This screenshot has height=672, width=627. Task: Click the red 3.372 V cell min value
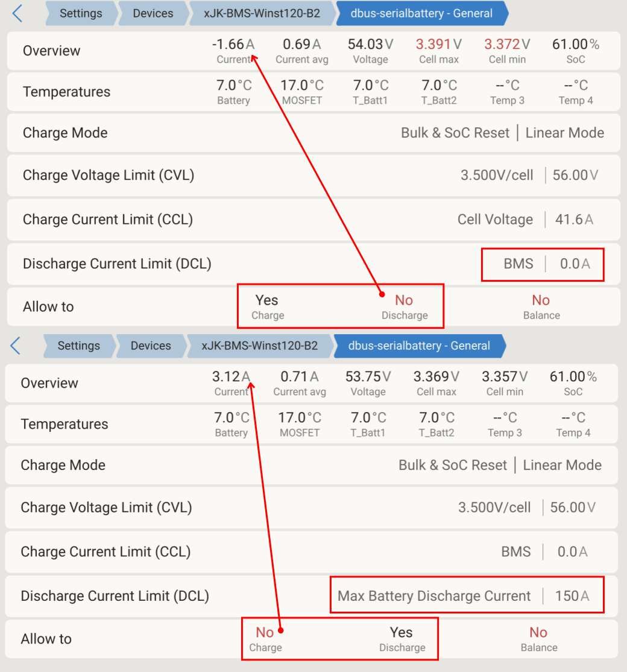(x=507, y=45)
